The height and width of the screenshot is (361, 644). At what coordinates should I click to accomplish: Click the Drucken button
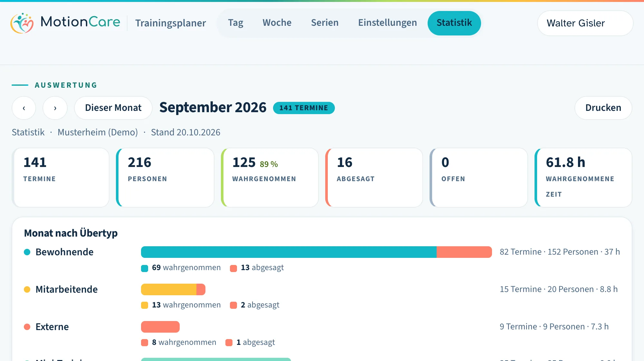pyautogui.click(x=603, y=108)
